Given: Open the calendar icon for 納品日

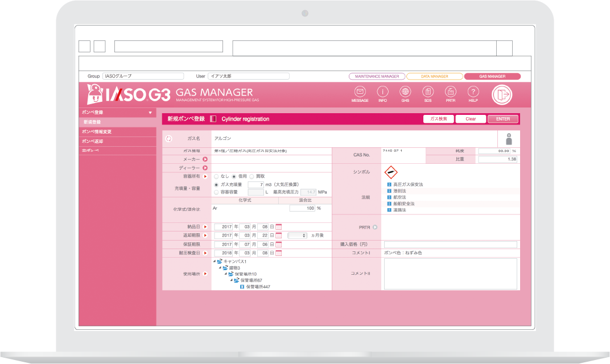Looking at the screenshot, I should [279, 227].
